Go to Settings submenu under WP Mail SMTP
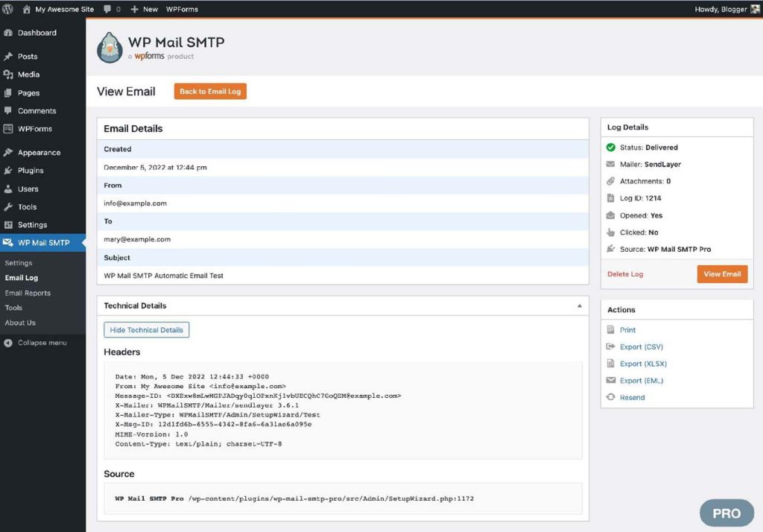Screen dimensions: 763x532 pyautogui.click(x=19, y=263)
